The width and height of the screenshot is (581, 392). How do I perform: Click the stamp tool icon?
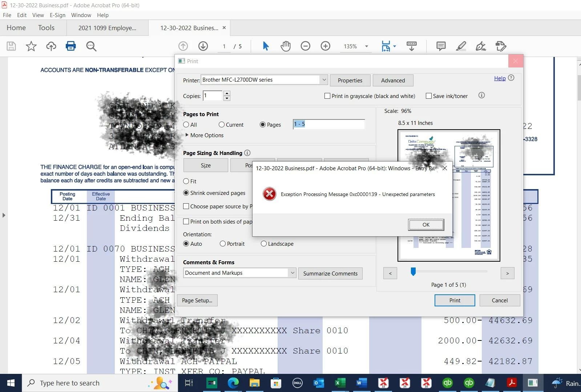click(x=501, y=46)
